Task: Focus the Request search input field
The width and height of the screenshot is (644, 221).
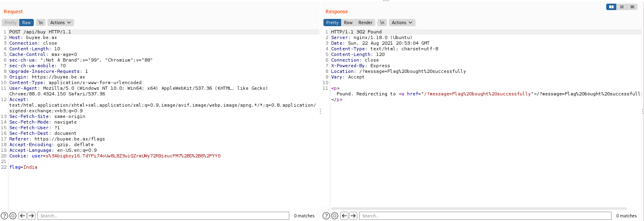Action: pyautogui.click(x=163, y=216)
